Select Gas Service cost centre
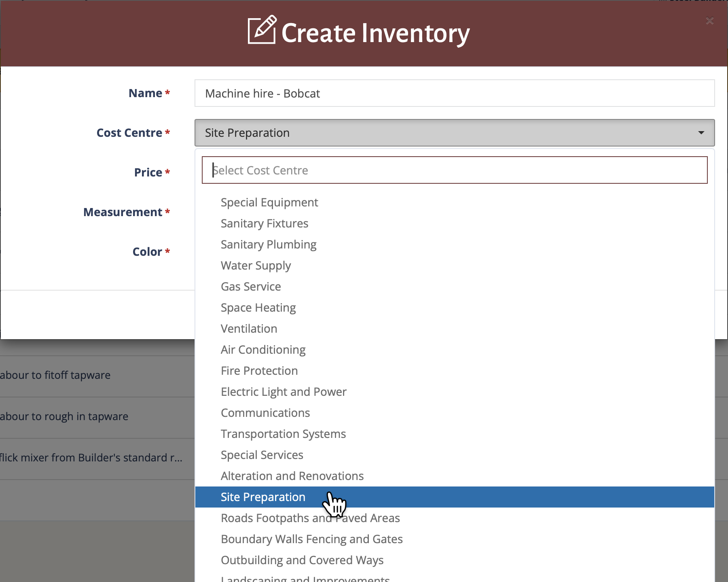 tap(251, 287)
